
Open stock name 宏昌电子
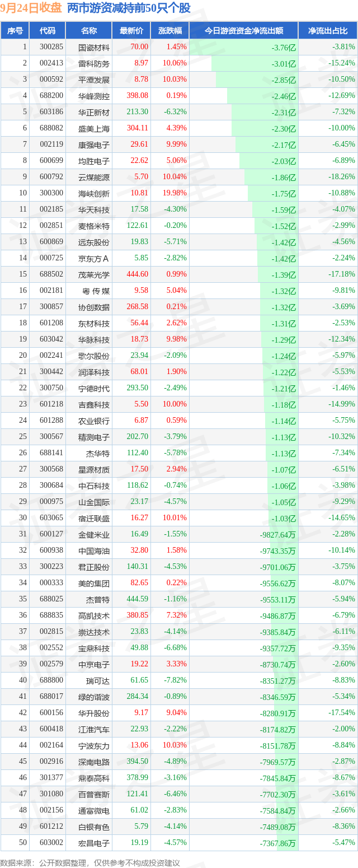pyautogui.click(x=94, y=843)
